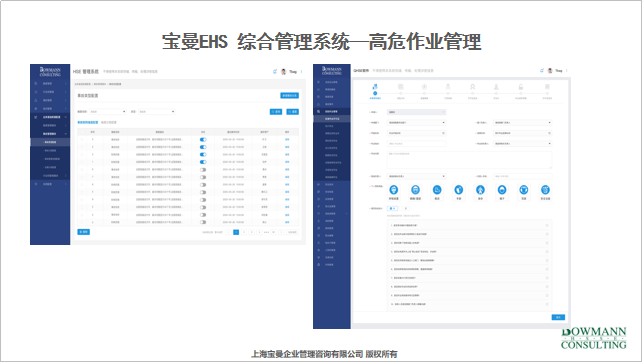The height and width of the screenshot is (363, 643).
Task: Select the safety boots PPE icon
Action: (437, 190)
